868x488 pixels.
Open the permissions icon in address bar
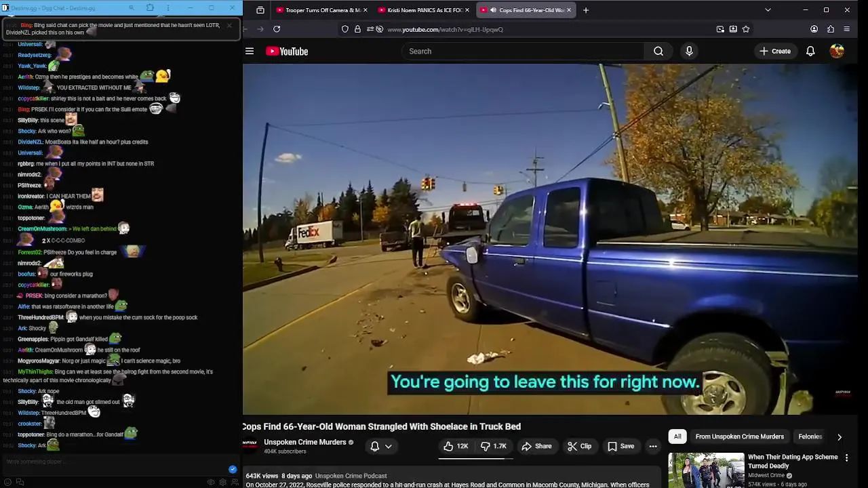(370, 29)
